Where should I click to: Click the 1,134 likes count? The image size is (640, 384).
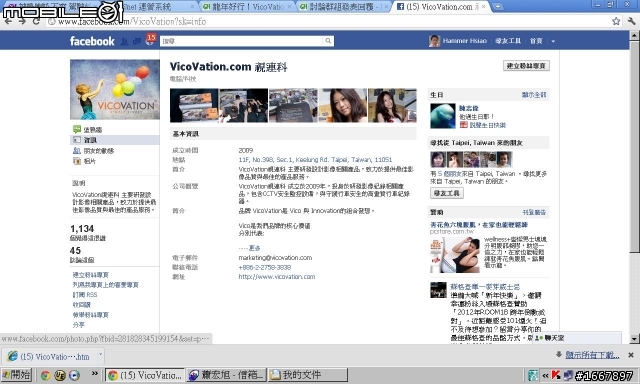point(82,229)
